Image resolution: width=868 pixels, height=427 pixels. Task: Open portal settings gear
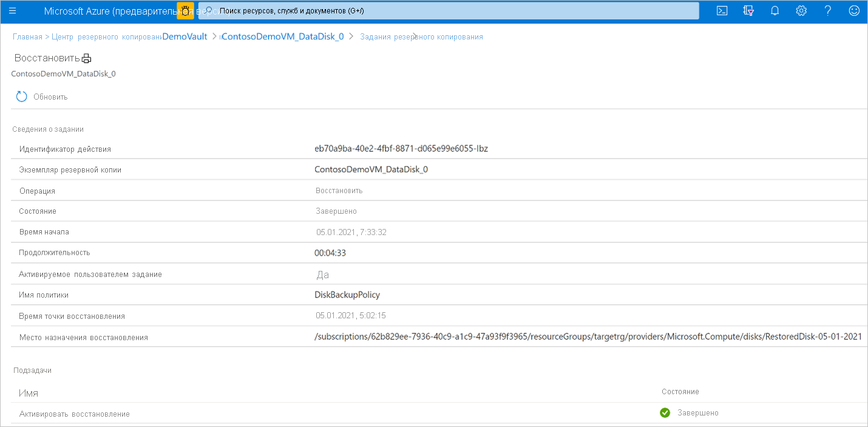tap(801, 11)
